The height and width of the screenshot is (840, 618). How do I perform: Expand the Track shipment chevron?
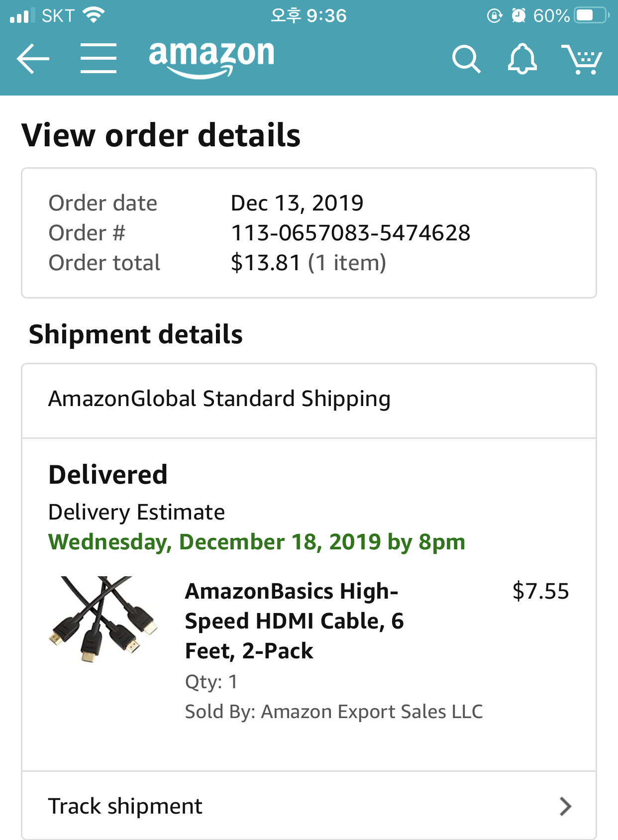click(565, 806)
